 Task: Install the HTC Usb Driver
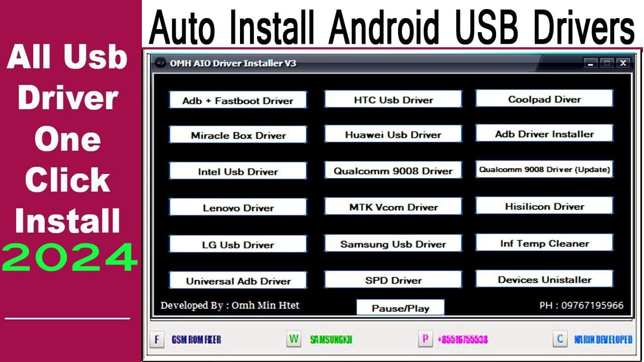[x=393, y=99]
